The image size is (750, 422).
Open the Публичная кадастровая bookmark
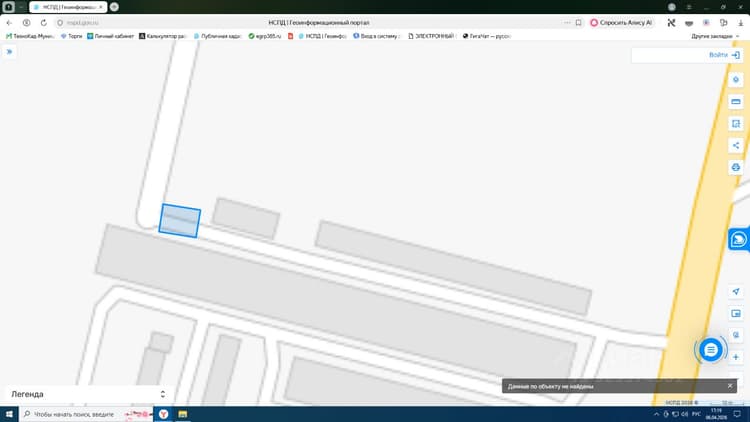[217, 36]
